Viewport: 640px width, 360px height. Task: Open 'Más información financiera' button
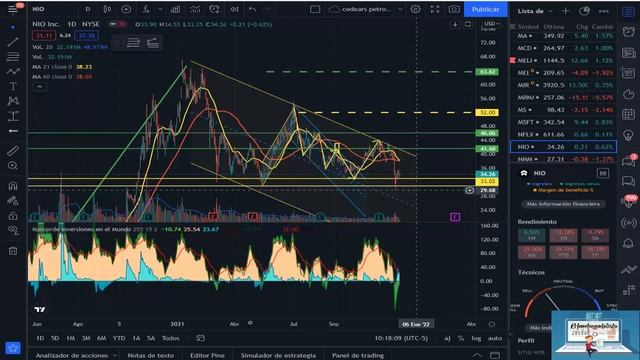tap(563, 204)
